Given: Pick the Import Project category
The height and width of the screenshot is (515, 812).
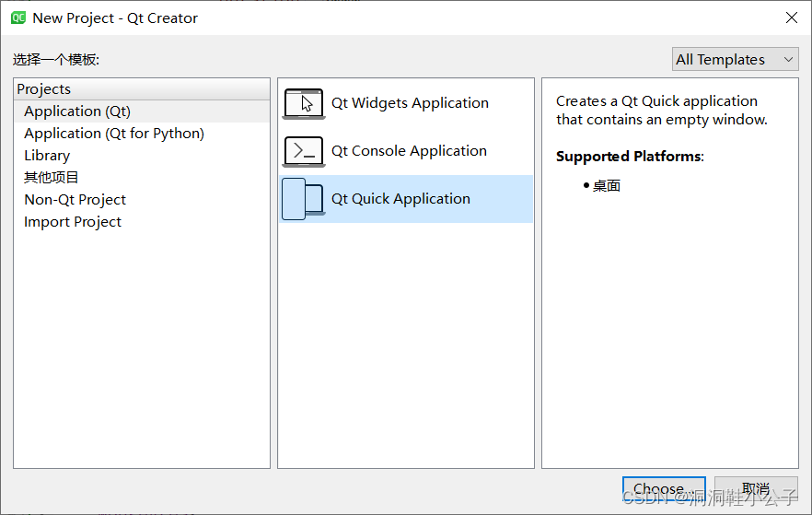Looking at the screenshot, I should coord(73,222).
